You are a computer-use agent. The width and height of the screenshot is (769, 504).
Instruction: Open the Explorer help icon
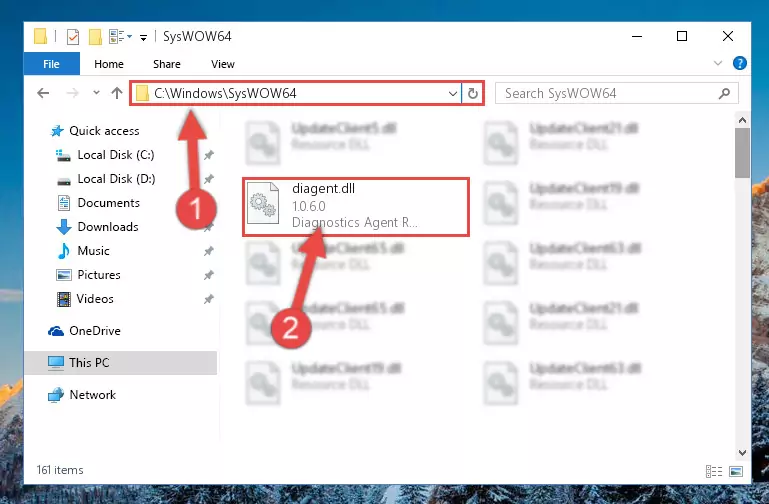click(740, 63)
